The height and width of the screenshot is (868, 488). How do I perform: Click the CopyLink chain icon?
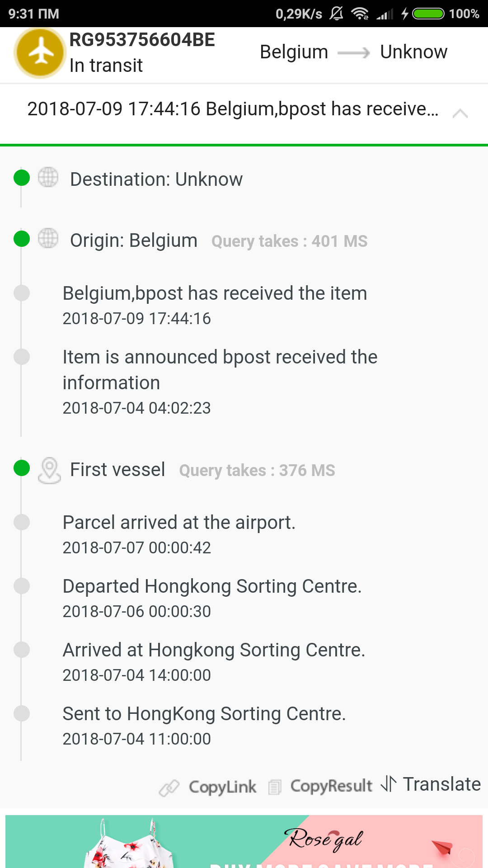[169, 788]
